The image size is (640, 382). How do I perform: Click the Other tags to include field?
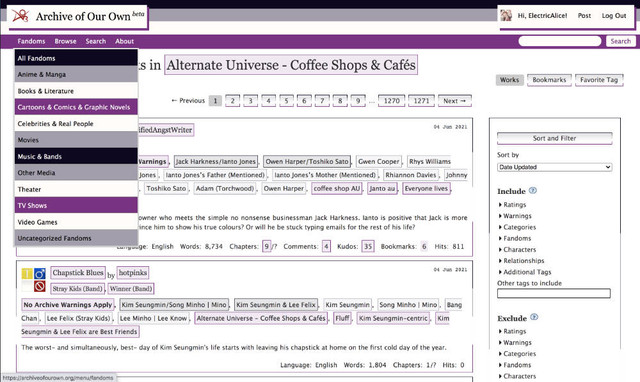[x=554, y=293]
